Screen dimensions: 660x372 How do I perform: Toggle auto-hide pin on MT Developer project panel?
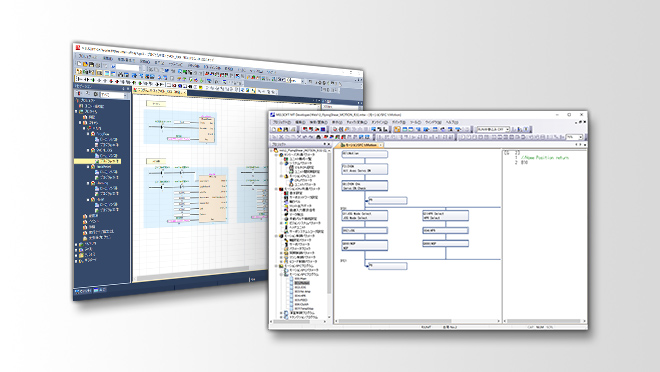click(325, 144)
